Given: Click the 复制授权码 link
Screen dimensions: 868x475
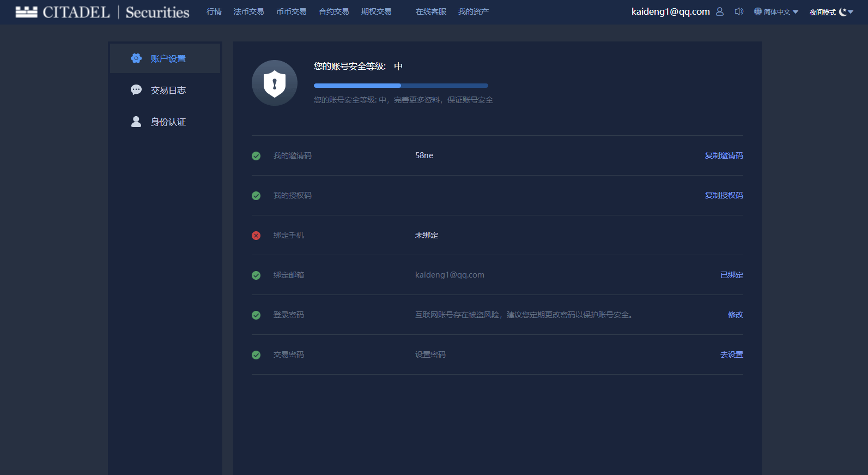Looking at the screenshot, I should (x=724, y=195).
